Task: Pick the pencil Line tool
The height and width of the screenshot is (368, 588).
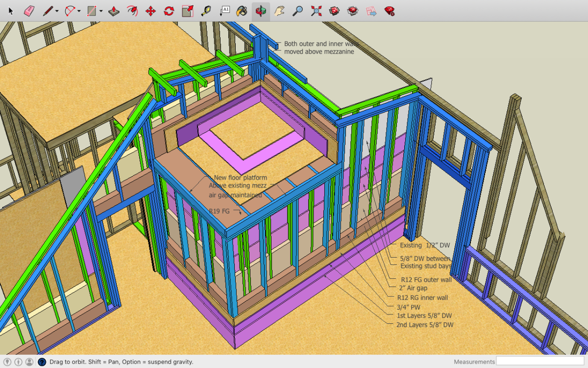Action: (x=48, y=11)
